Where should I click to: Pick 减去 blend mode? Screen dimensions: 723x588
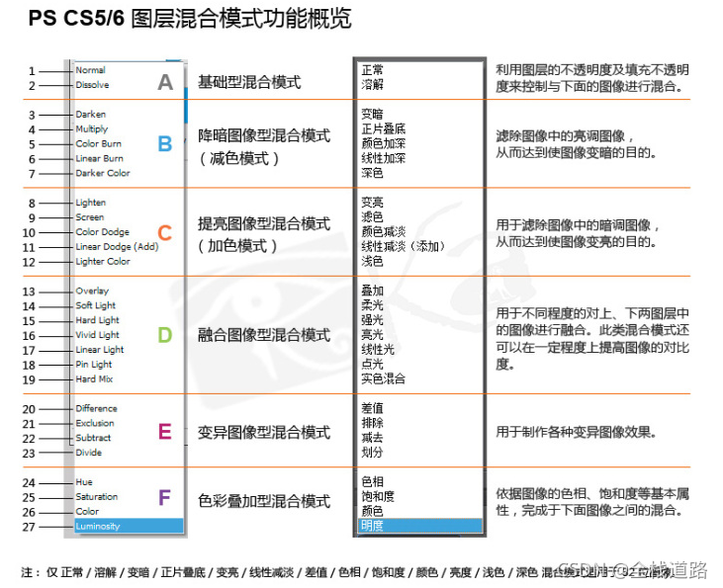372,438
